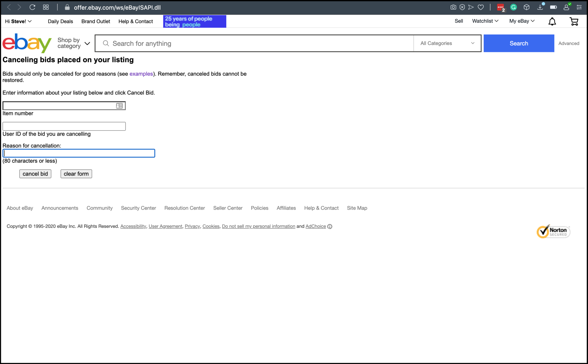Reload the page with the refresh icon
The image size is (588, 364).
point(32,7)
